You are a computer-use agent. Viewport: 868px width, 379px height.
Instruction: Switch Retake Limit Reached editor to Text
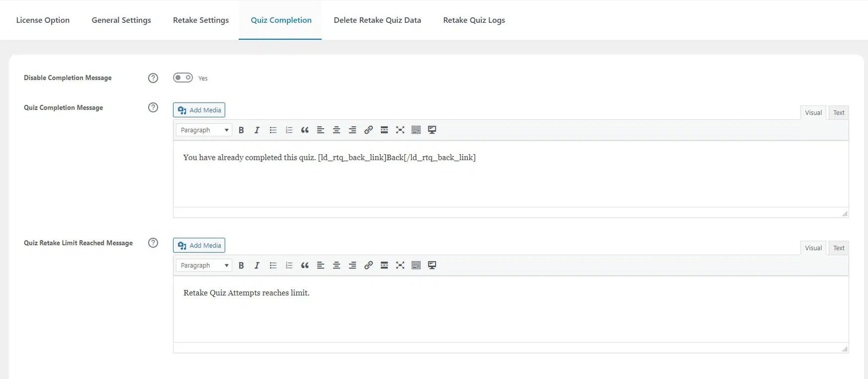(839, 248)
